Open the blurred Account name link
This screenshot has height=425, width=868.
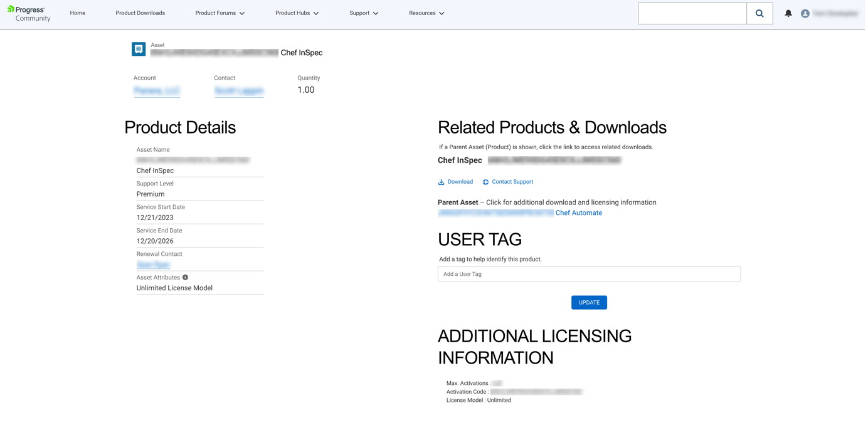[157, 91]
